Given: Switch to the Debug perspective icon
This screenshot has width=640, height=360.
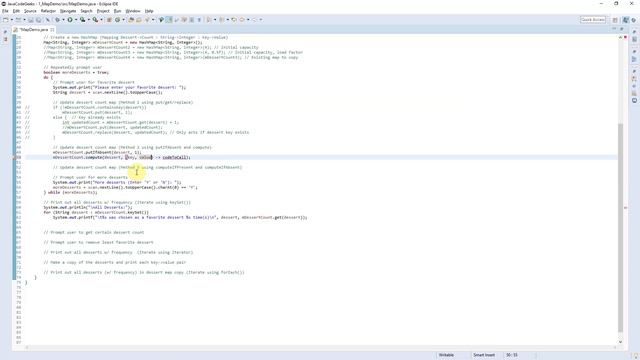Looking at the screenshot, I should [634, 20].
